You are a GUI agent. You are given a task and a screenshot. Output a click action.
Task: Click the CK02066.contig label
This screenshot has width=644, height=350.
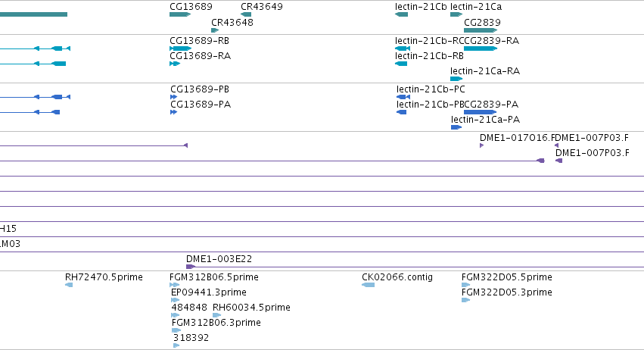[x=397, y=277]
